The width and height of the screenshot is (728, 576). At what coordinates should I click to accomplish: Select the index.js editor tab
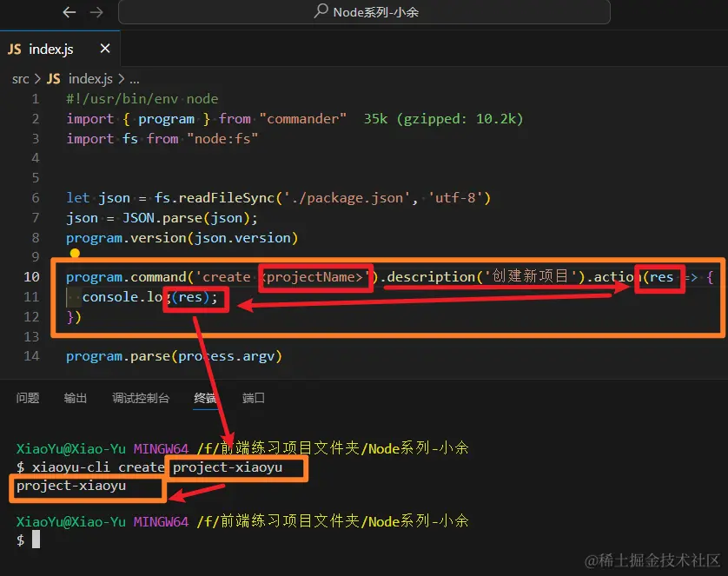pyautogui.click(x=60, y=49)
